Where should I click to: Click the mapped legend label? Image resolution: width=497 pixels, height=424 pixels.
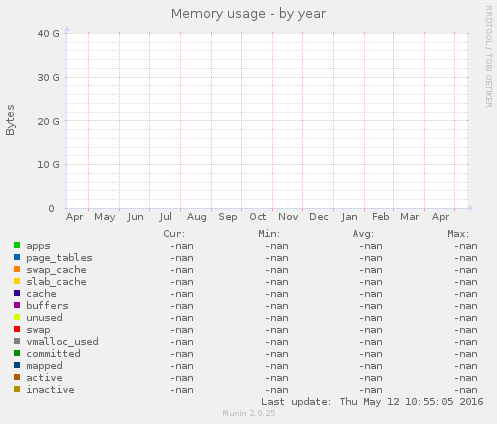coord(44,366)
